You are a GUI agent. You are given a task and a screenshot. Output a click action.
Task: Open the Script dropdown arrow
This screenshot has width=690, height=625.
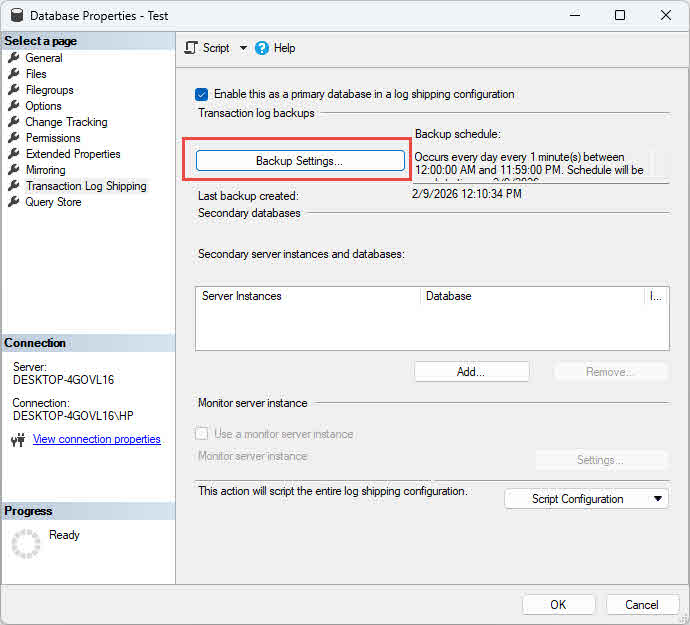(x=243, y=48)
